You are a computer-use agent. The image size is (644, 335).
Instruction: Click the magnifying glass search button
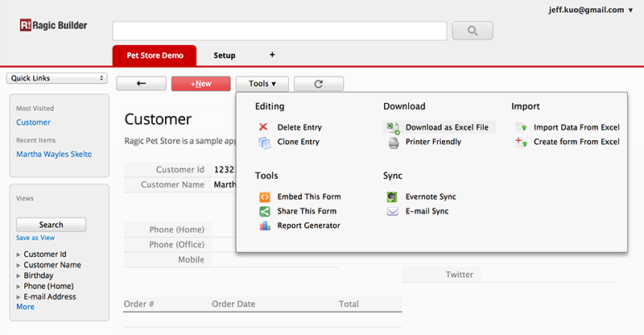[473, 31]
